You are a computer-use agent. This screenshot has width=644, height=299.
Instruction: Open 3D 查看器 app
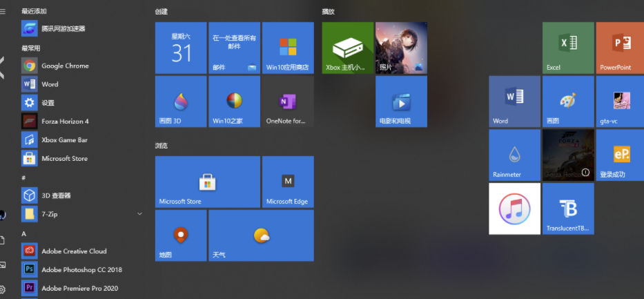(x=82, y=195)
